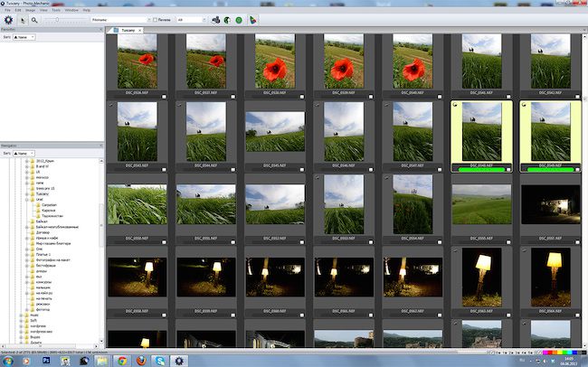The image size is (588, 367).
Task: Select the magnifier zoom tool
Action: pyautogui.click(x=34, y=20)
